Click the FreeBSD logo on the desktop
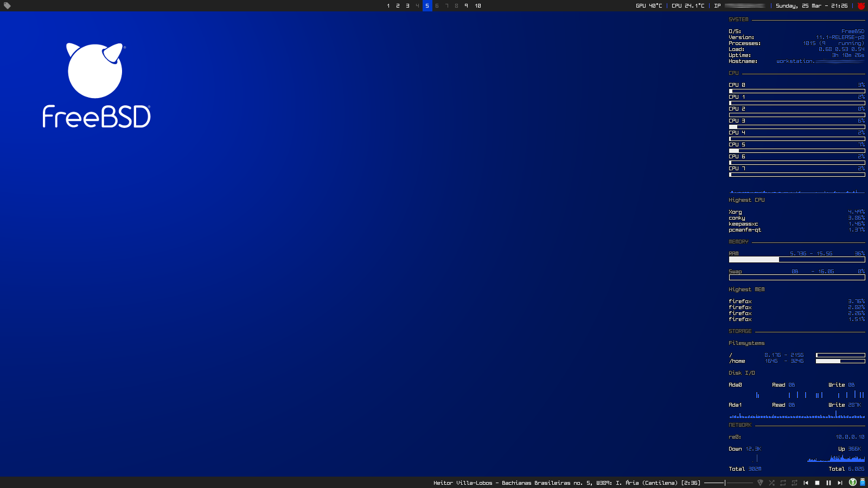Viewport: 868px width, 488px height. (97, 86)
